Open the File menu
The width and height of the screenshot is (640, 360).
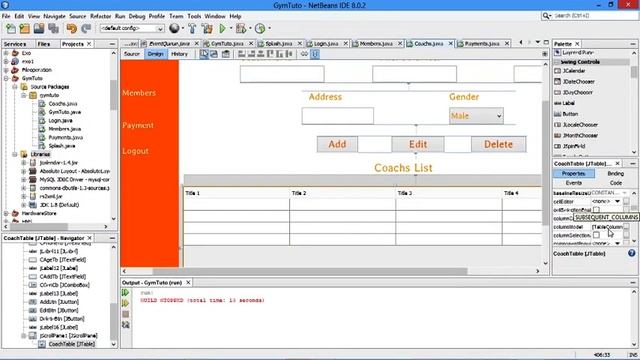point(6,16)
